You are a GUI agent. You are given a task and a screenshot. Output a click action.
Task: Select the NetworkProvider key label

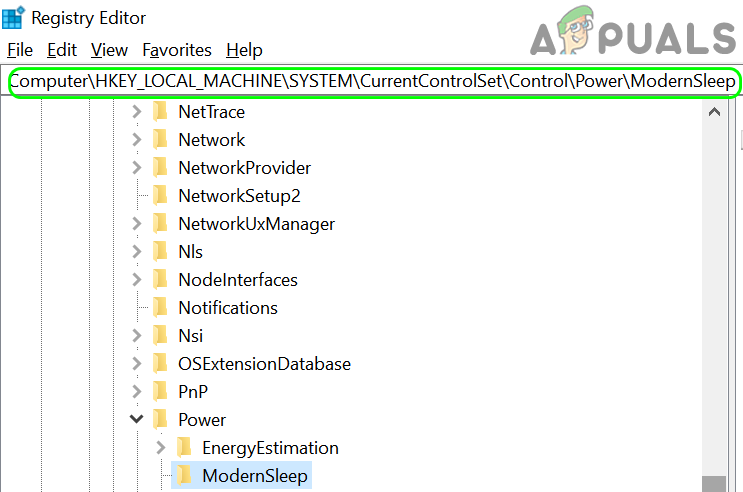click(x=245, y=168)
